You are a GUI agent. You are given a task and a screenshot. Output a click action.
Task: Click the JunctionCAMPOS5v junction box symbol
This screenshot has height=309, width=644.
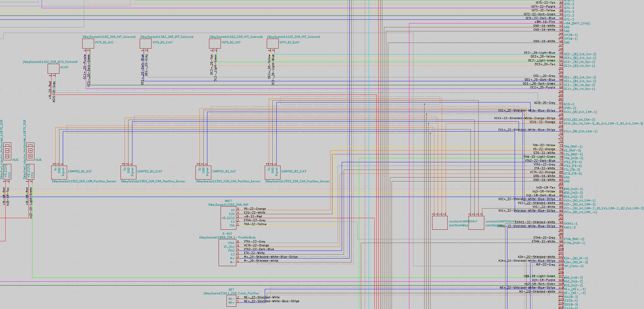tap(440, 223)
